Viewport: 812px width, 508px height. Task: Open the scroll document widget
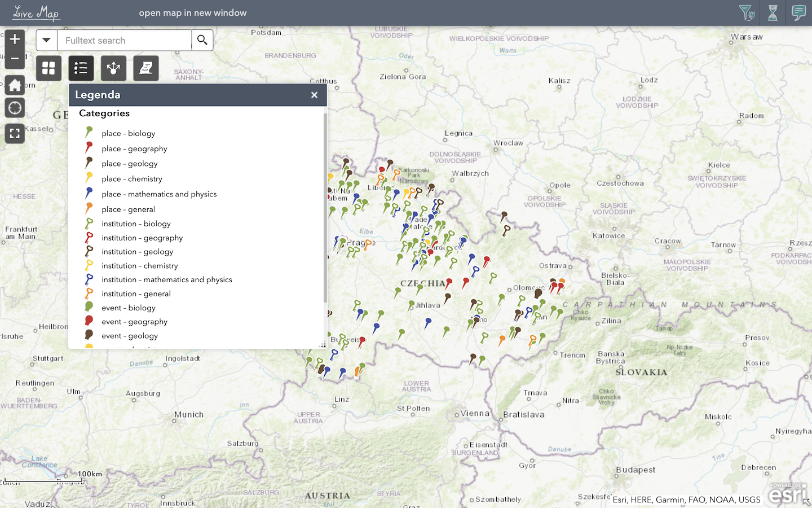tap(146, 68)
